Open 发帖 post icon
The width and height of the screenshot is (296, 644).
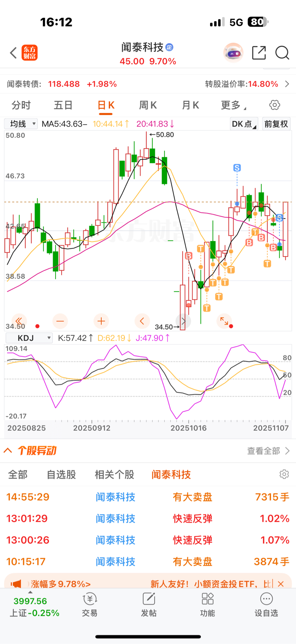[x=149, y=605]
